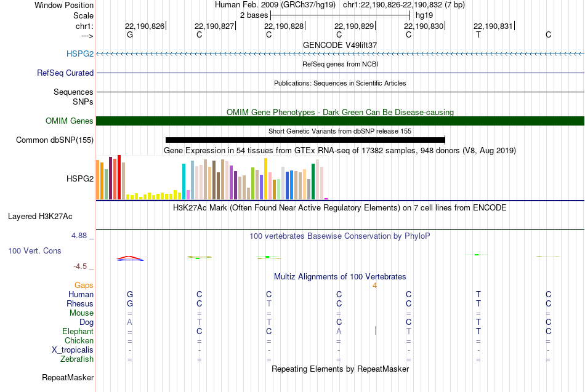The width and height of the screenshot is (585, 392).
Task: Click base G in the chr1 sequence row
Action: coord(130,34)
